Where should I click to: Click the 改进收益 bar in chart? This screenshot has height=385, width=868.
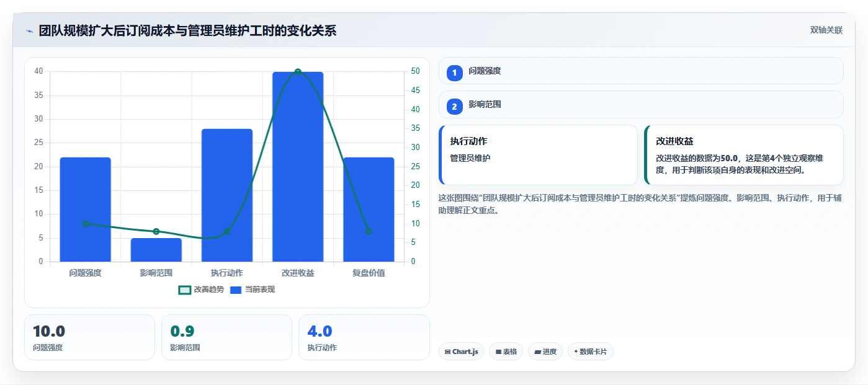click(x=298, y=167)
